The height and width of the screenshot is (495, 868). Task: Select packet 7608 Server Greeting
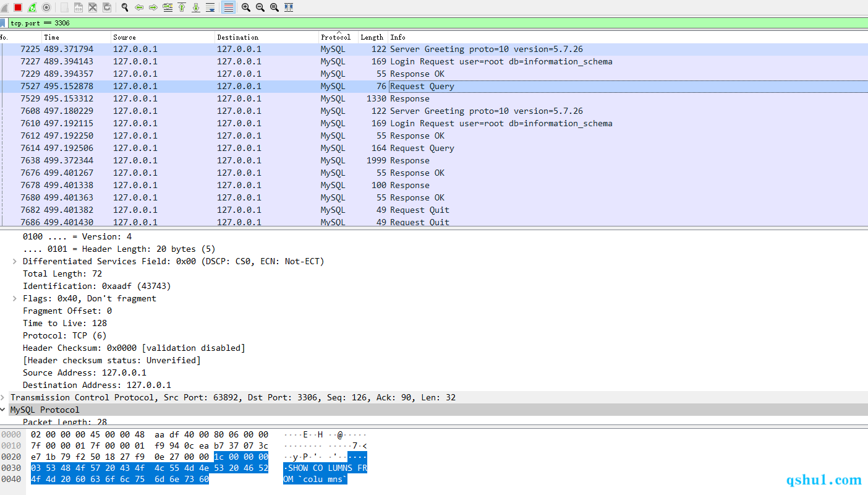[x=434, y=111]
